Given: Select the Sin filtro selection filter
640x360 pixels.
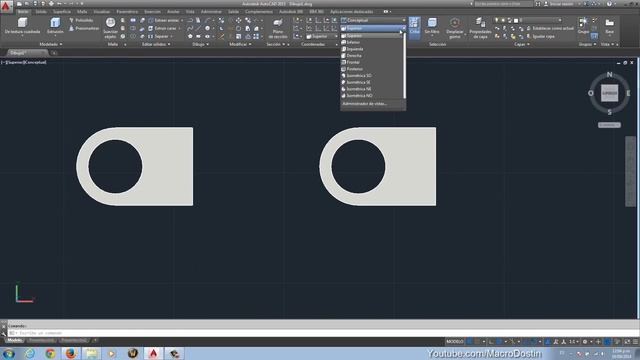Looking at the screenshot, I should [x=432, y=26].
